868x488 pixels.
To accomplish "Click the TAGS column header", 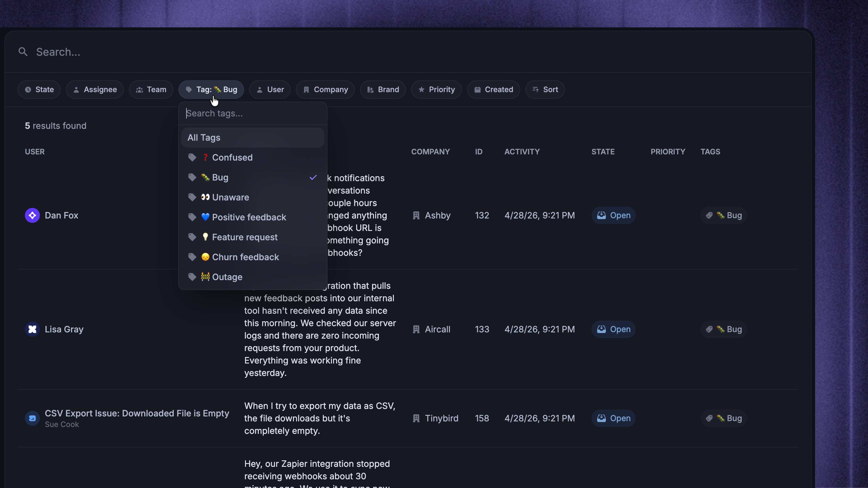I will click(x=710, y=152).
